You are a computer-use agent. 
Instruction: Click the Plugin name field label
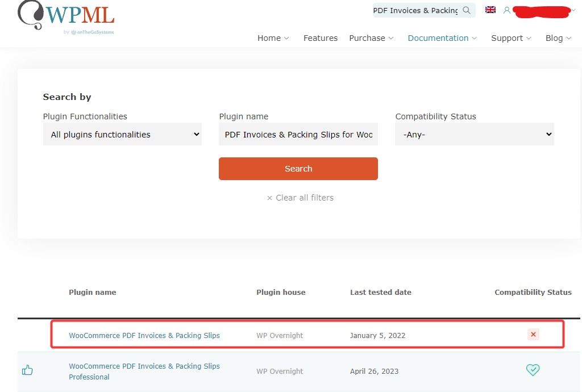pos(243,116)
